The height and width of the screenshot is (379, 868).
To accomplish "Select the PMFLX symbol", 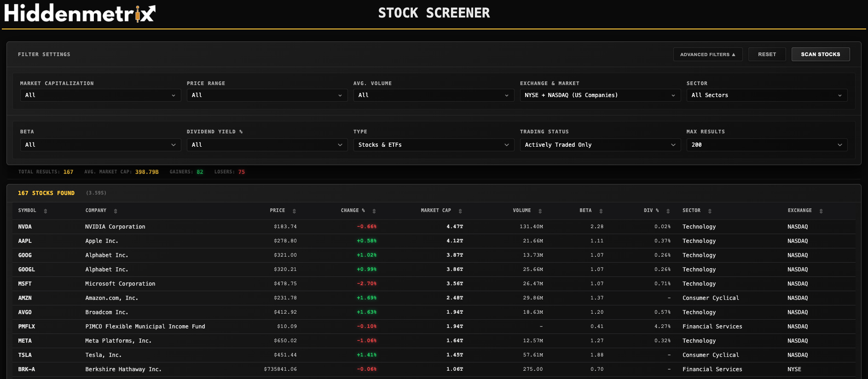I will tap(27, 327).
